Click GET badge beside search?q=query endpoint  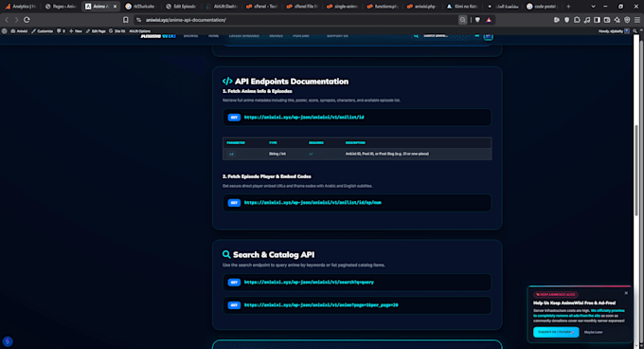click(x=234, y=283)
